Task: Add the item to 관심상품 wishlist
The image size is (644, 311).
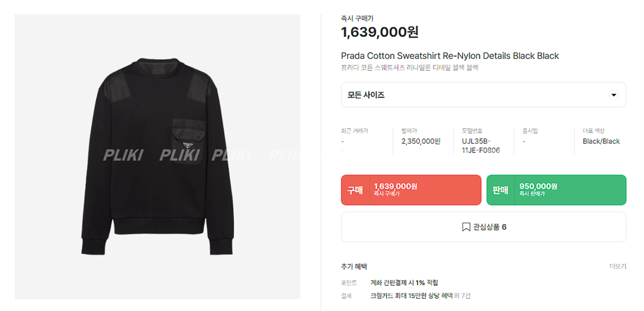Action: [483, 227]
